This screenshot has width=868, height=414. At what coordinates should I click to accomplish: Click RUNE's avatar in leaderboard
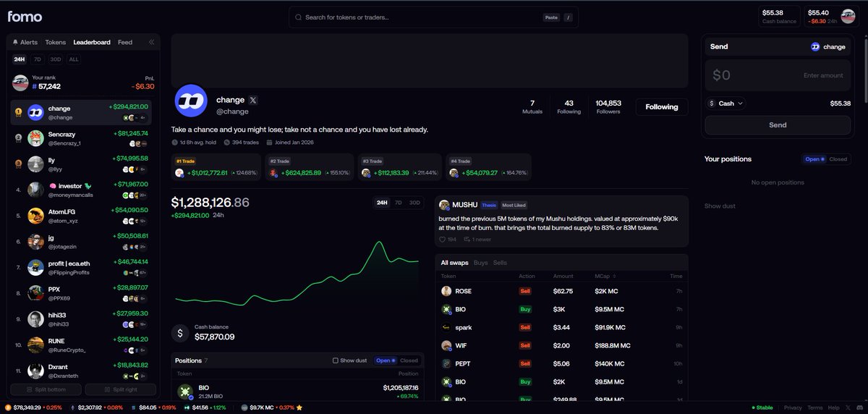(x=36, y=345)
